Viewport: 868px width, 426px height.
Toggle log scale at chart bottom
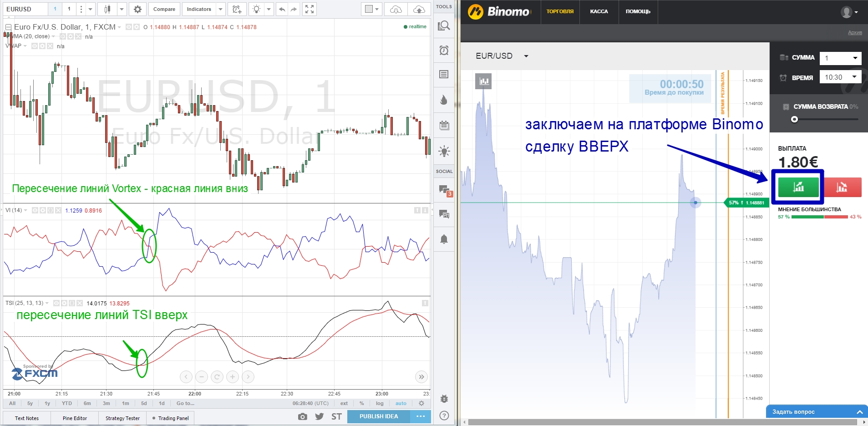click(380, 403)
